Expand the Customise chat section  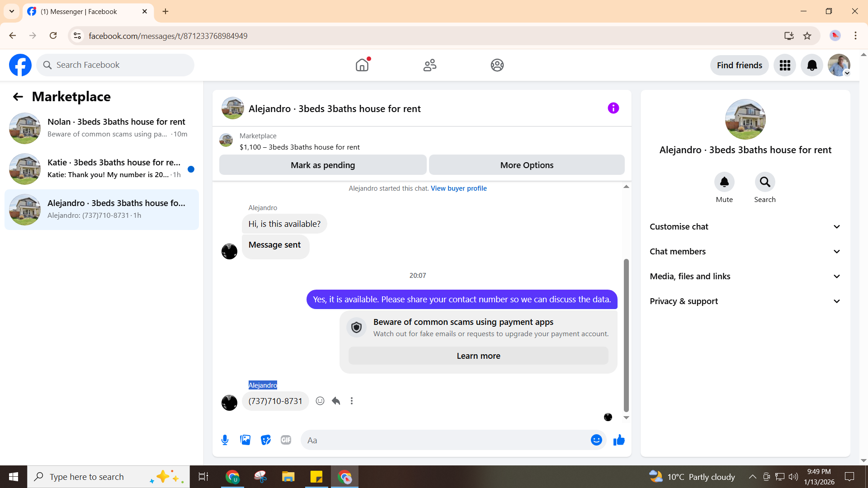coord(745,227)
